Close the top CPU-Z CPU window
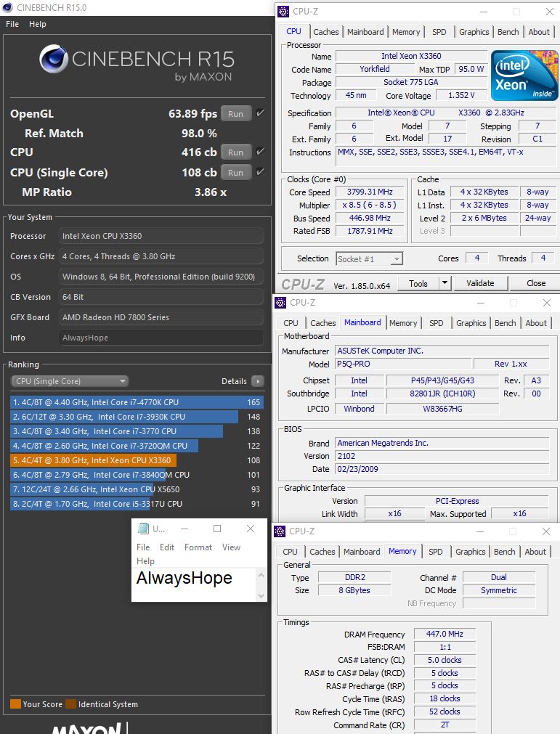Screen dimensions: 560x734 click(550, 11)
